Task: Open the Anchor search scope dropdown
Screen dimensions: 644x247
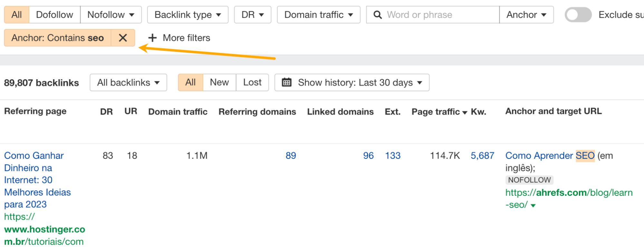Action: coord(526,15)
